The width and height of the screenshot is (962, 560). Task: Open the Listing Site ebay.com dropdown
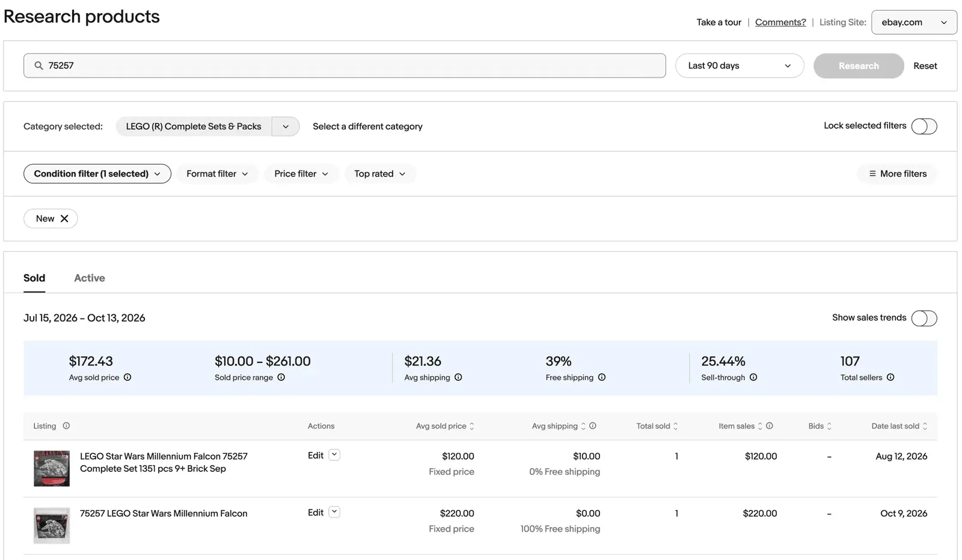914,22
